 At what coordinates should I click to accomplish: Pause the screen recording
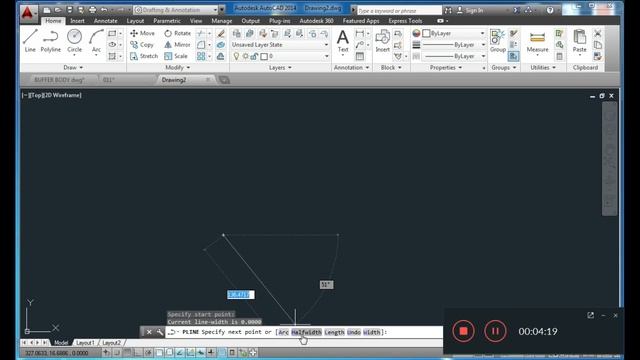click(495, 331)
